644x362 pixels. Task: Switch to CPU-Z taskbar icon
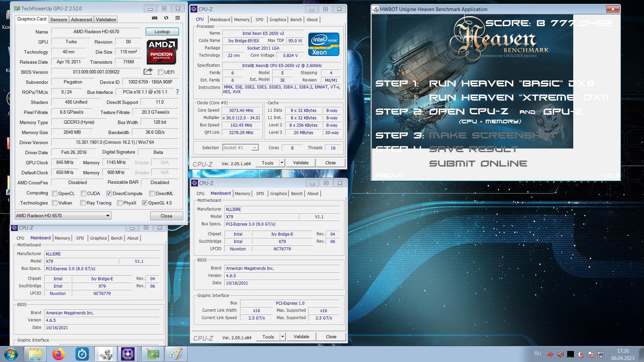[128, 354]
